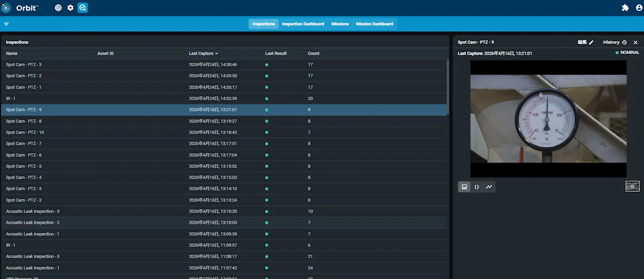644x279 pixels.
Task: Open the target/mission control icon
Action: [x=58, y=8]
